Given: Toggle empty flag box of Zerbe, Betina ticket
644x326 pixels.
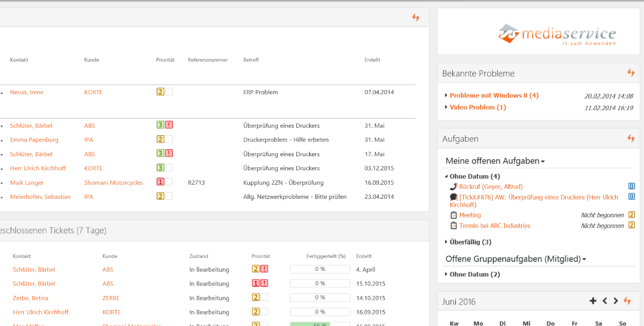Looking at the screenshot, I should (x=264, y=297).
